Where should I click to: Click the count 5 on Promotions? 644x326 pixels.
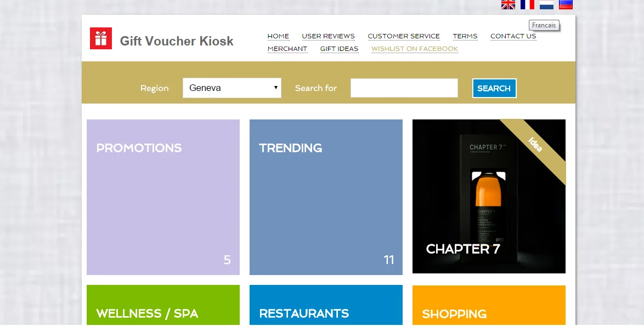coord(227,260)
